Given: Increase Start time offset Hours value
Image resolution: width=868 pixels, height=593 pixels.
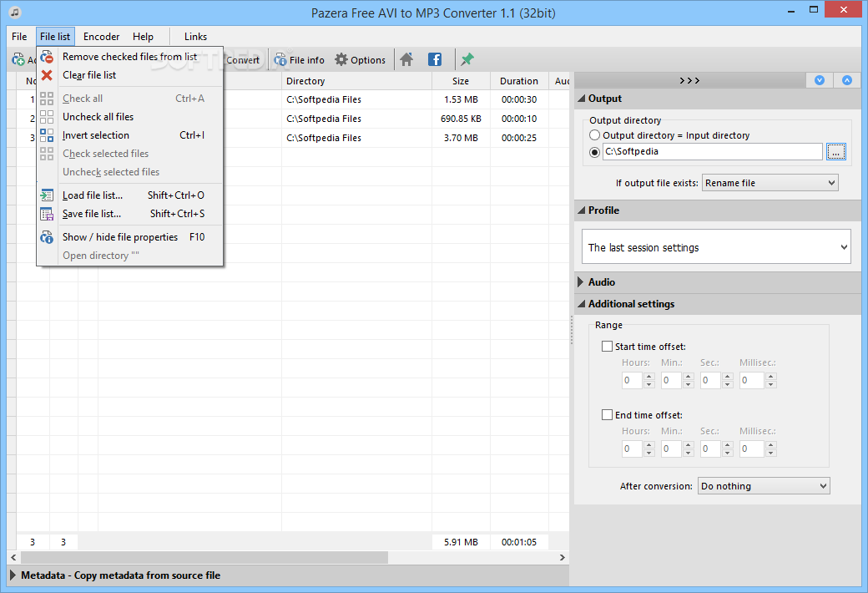Looking at the screenshot, I should pyautogui.click(x=649, y=377).
